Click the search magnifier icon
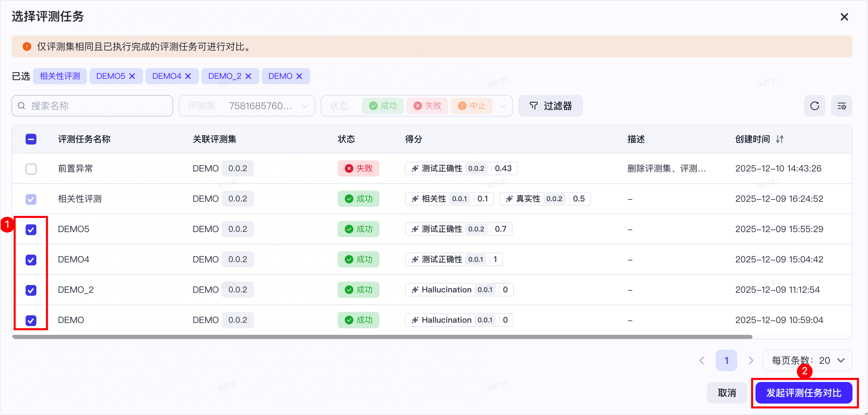This screenshot has height=415, width=868. 22,106
